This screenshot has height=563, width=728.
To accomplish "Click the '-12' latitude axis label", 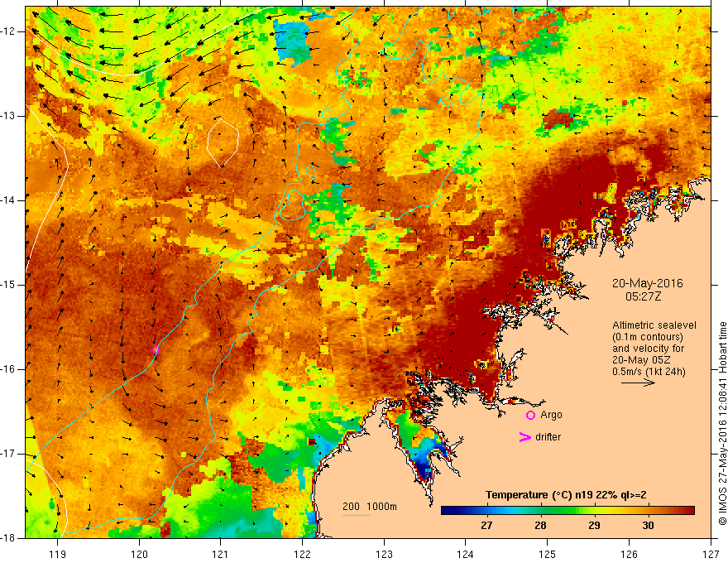I will click(x=8, y=31).
